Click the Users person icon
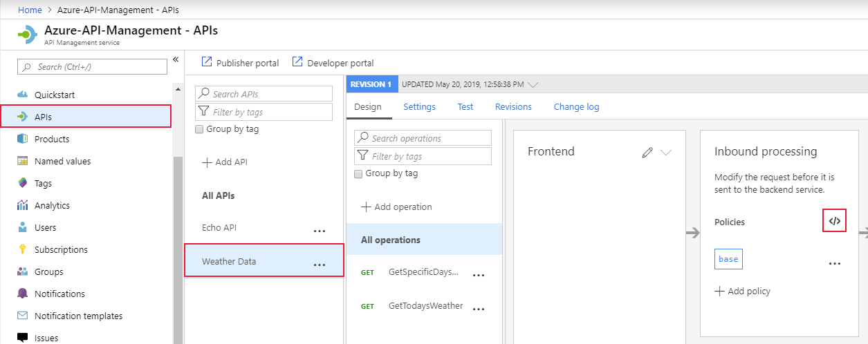This screenshot has height=344, width=868. click(22, 227)
